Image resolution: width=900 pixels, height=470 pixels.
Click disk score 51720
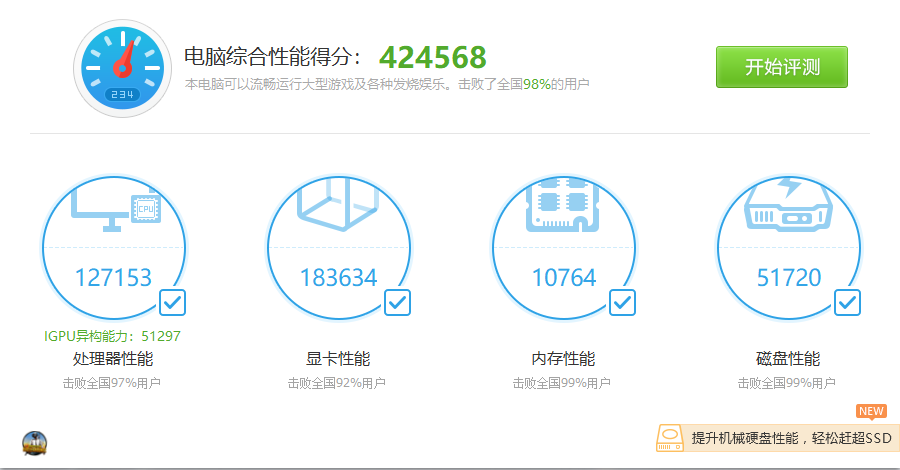[789, 278]
